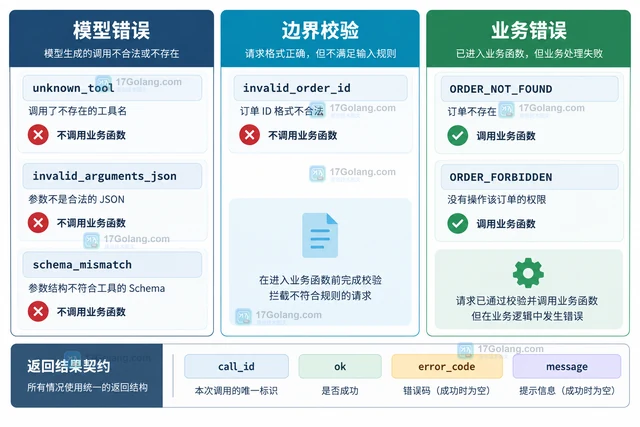640x427 pixels.
Task: Click 调用业务函数 under ORDER_FORBIDDEN
Action: point(506,224)
